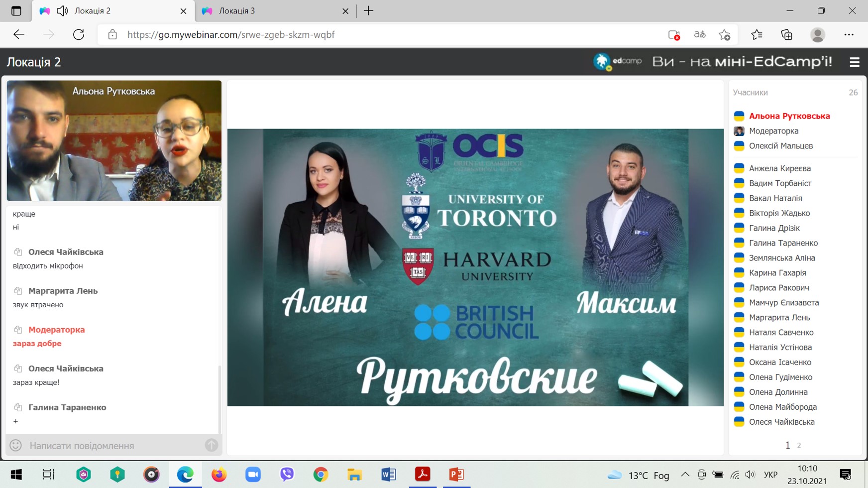Click reply icon beside Галина Тараненко message
This screenshot has width=868, height=488.
(18, 407)
